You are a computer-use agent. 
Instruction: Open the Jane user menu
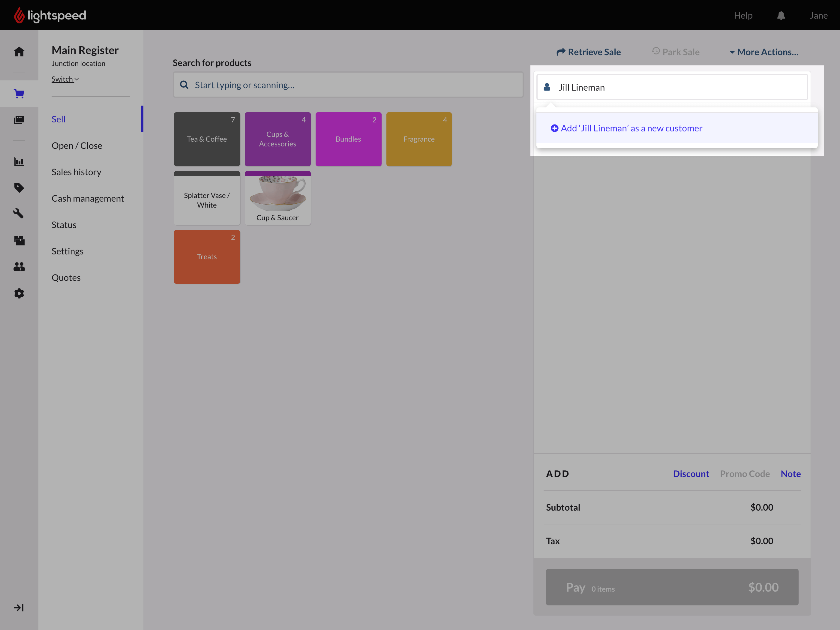(818, 16)
